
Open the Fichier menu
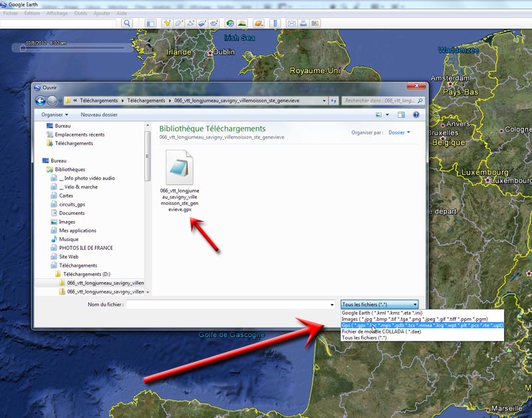(11, 13)
